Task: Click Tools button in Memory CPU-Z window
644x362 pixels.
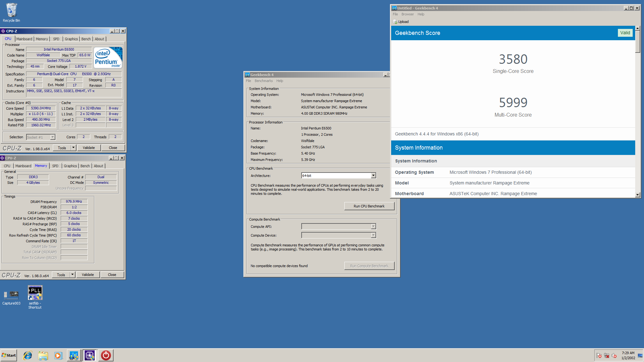Action: point(61,275)
